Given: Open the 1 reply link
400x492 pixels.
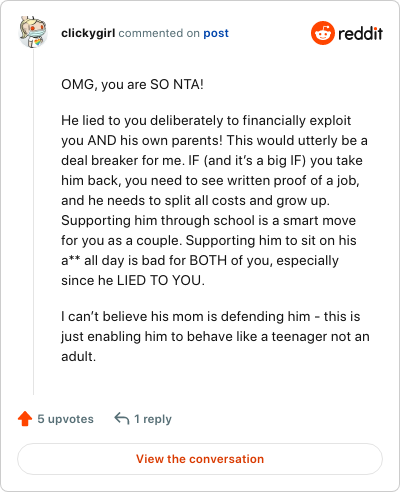Looking at the screenshot, I should [153, 419].
